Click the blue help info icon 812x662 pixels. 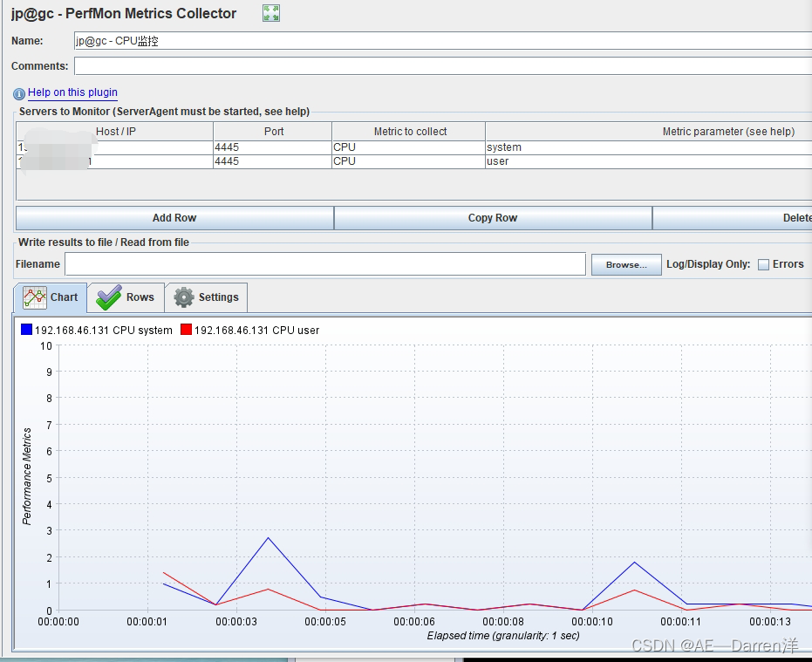pos(19,93)
